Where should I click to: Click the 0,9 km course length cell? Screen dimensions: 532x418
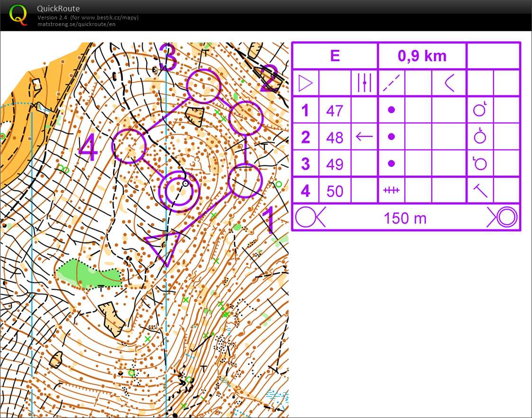(x=422, y=56)
